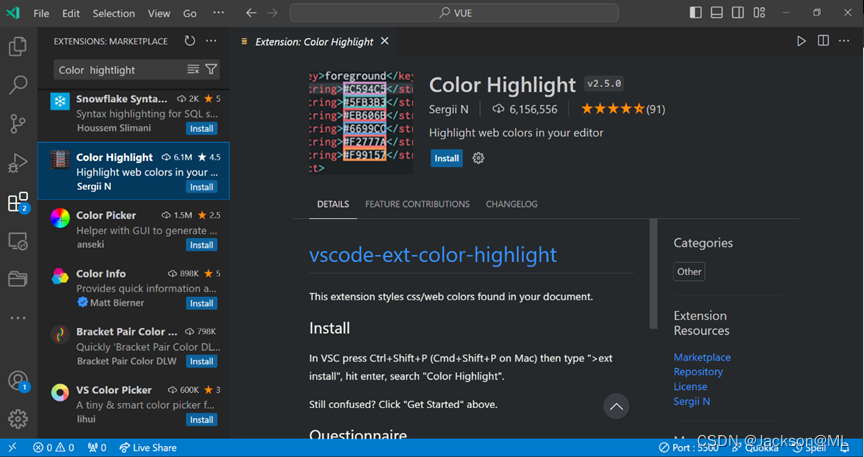Select the Extension: Color Highlight tab

[314, 42]
